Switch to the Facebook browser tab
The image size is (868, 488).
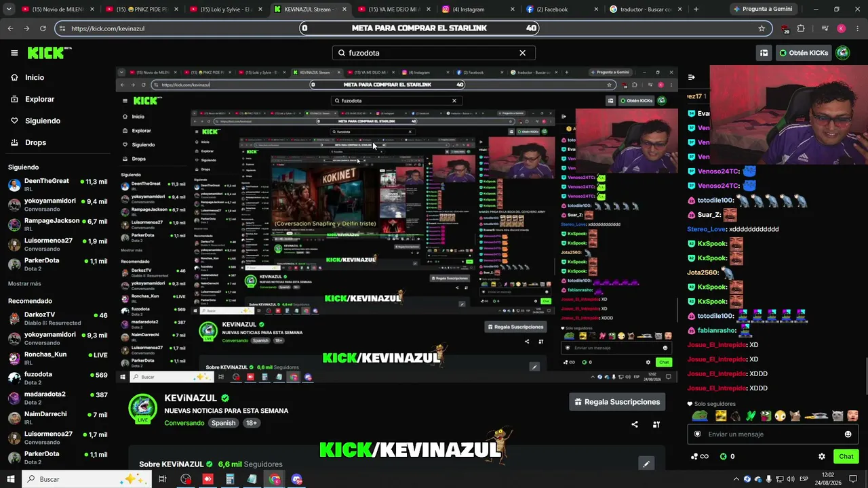[561, 9]
